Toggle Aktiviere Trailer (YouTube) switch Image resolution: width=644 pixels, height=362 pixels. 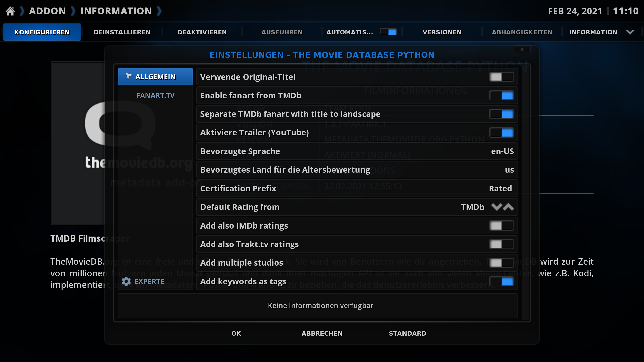click(501, 133)
